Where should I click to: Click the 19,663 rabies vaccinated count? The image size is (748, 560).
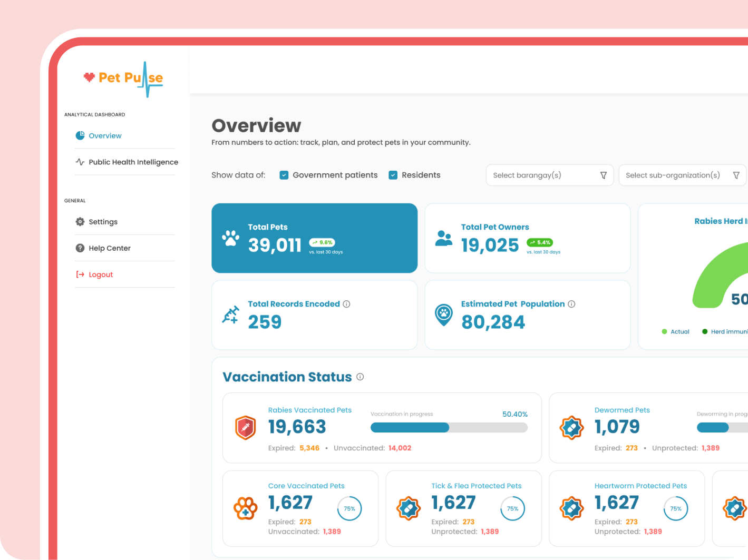pos(297,427)
